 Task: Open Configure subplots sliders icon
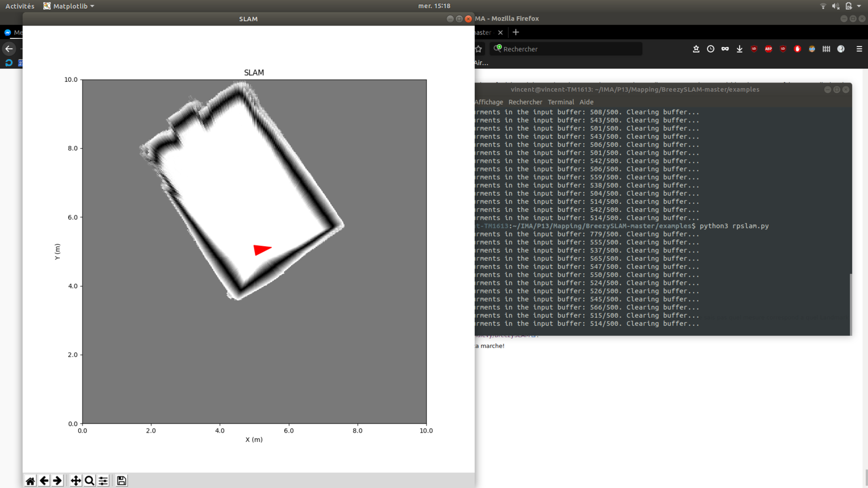click(103, 480)
